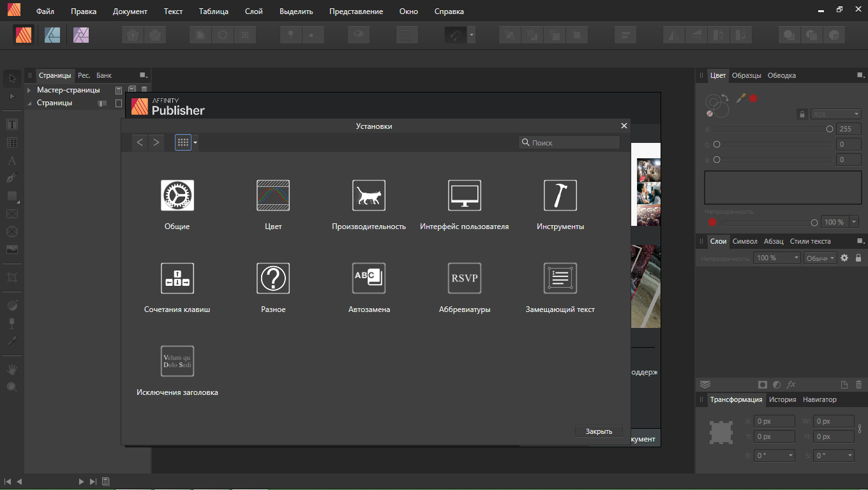
Task: Open the Аббревиатуры RSVP icon
Action: click(x=465, y=278)
